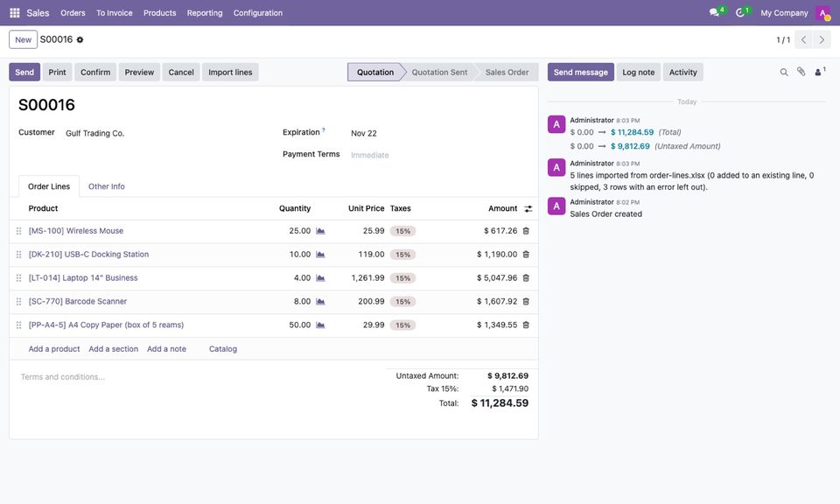Open the gear actions menu beside S00016
Screen dimensions: 840x504
coord(80,39)
